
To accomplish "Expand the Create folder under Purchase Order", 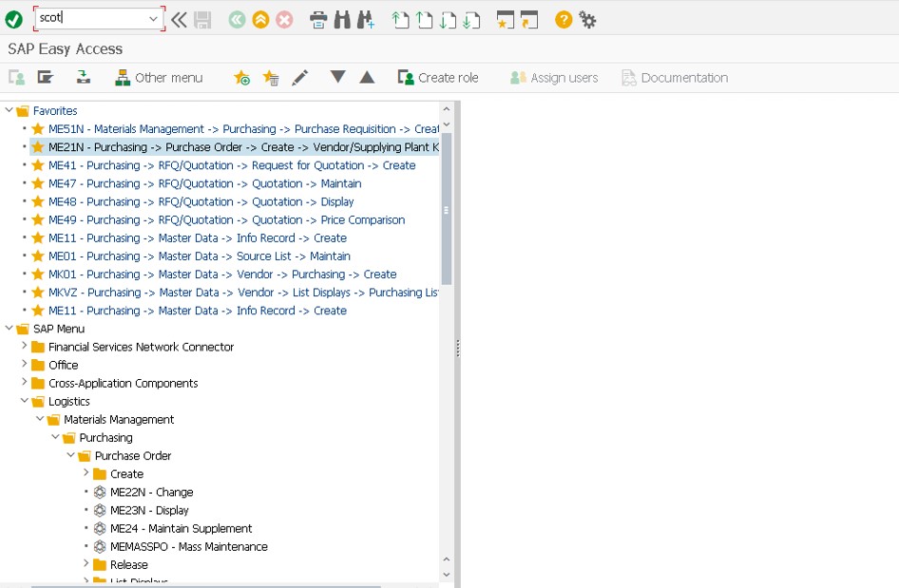I will 86,473.
